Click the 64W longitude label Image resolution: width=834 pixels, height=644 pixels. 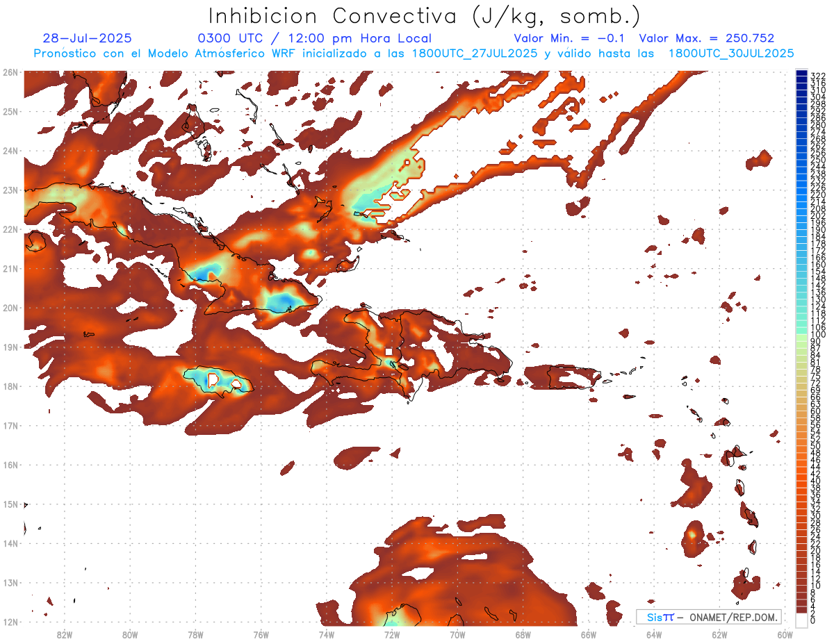(x=654, y=634)
